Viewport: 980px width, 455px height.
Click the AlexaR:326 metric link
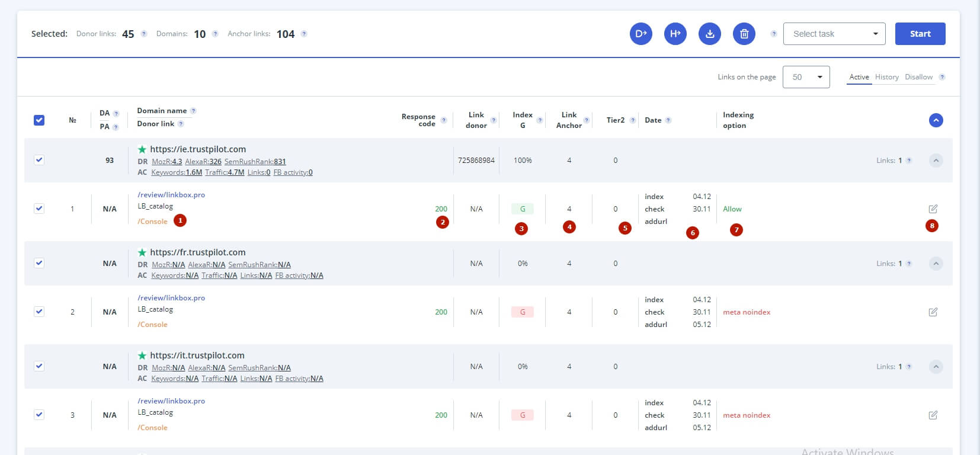[x=203, y=162]
